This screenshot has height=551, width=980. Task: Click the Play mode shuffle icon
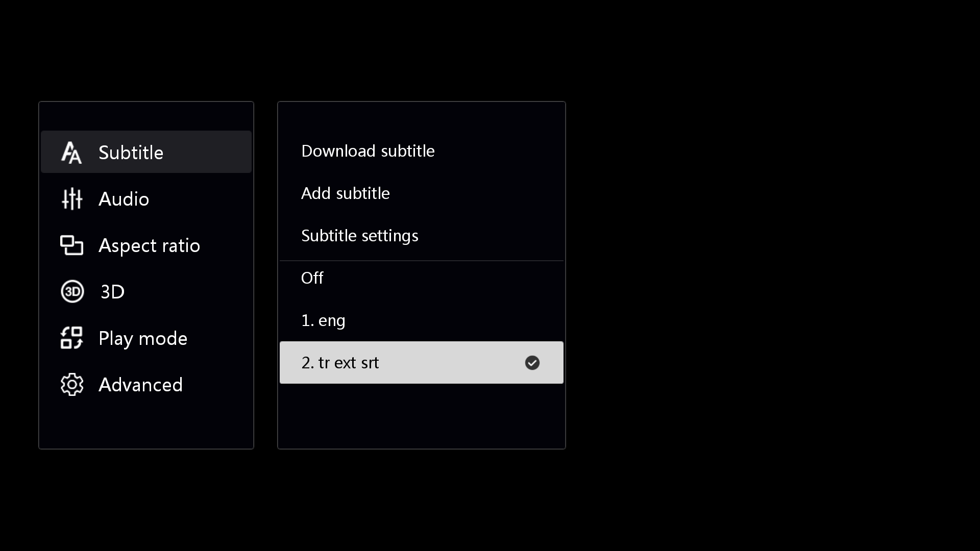click(x=71, y=338)
